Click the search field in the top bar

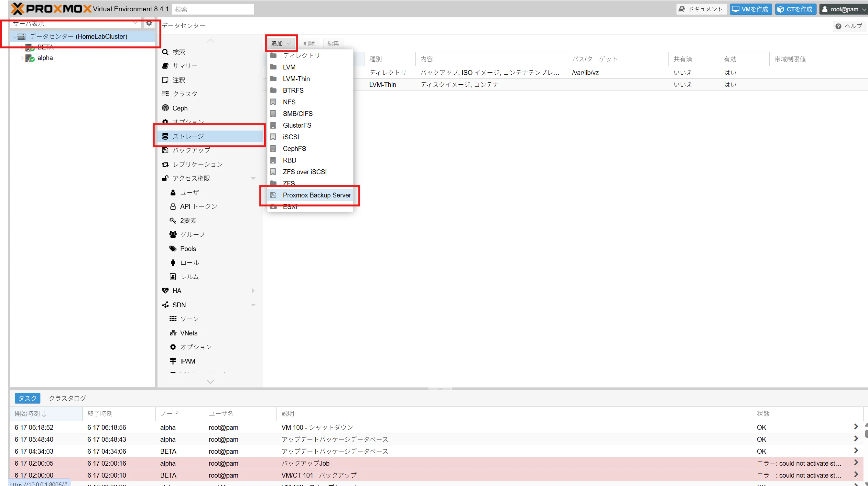point(212,9)
